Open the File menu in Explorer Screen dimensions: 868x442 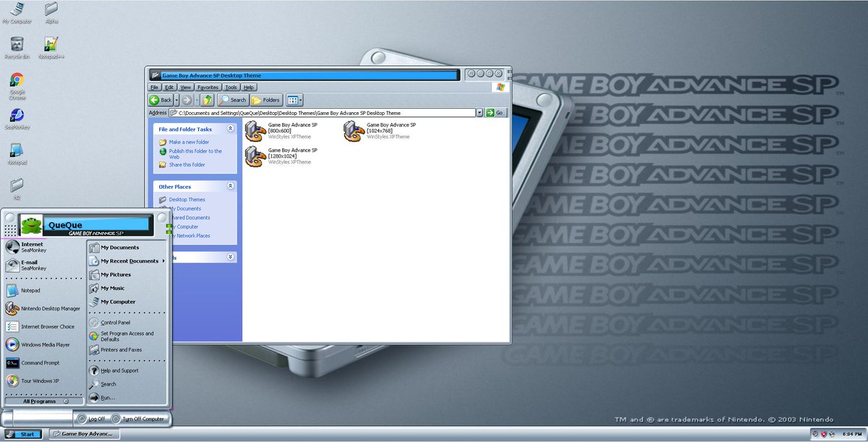(154, 87)
